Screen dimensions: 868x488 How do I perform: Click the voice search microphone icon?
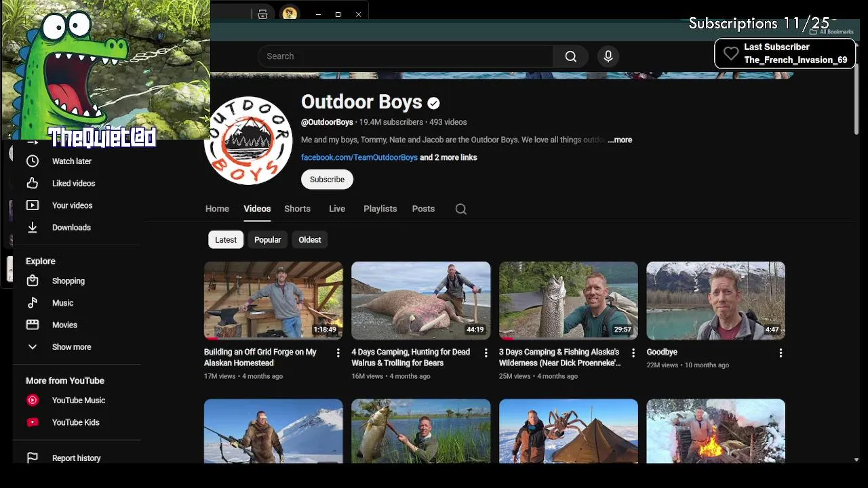click(608, 56)
